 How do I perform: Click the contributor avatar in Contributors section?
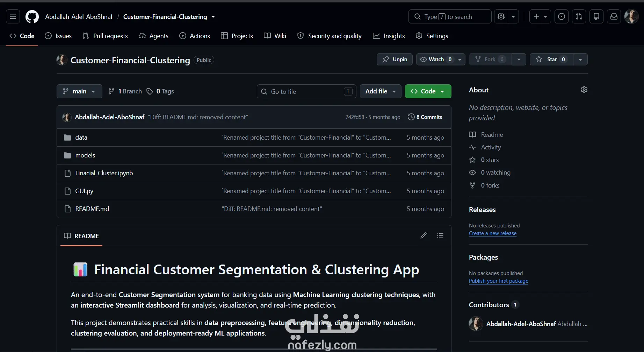(476, 324)
